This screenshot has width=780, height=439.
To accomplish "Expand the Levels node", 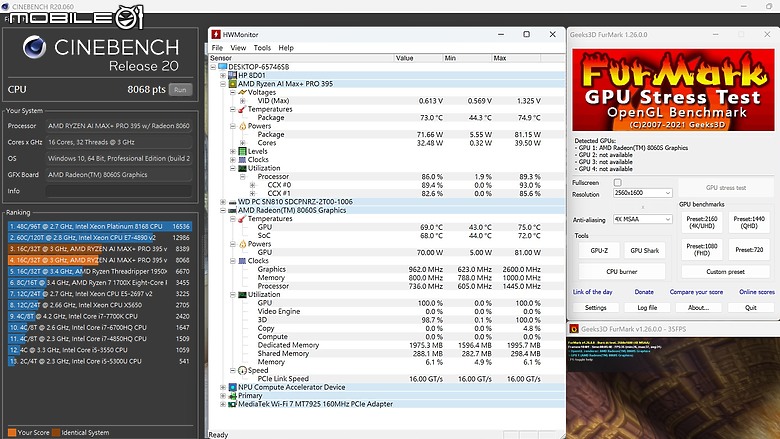I will pyautogui.click(x=233, y=151).
